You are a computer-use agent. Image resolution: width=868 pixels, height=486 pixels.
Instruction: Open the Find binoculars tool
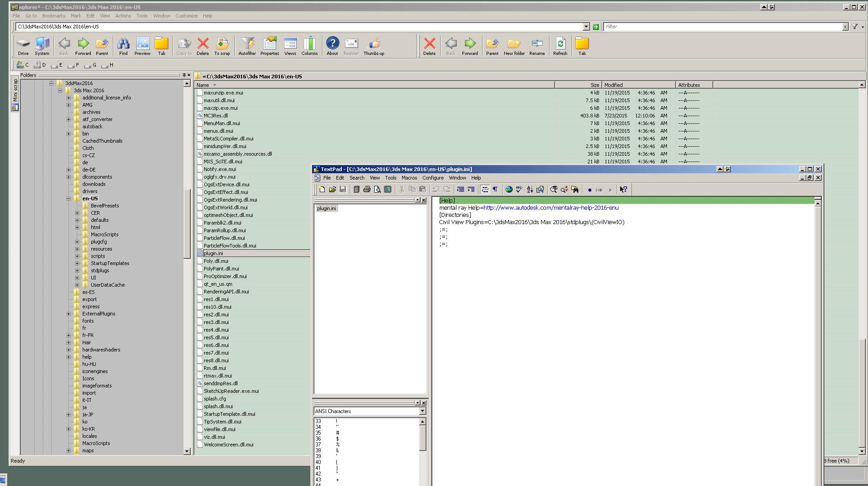123,46
